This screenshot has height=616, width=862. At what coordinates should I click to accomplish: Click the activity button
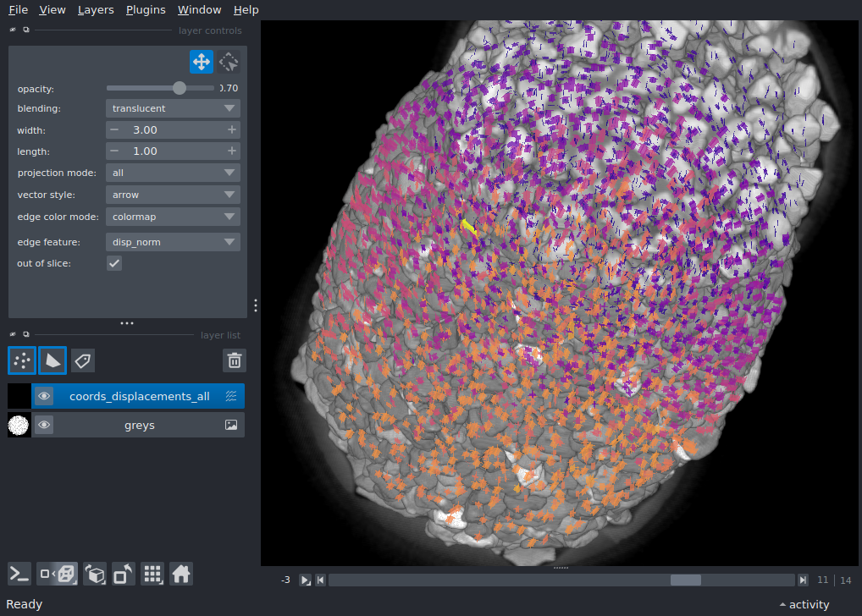[x=804, y=604]
